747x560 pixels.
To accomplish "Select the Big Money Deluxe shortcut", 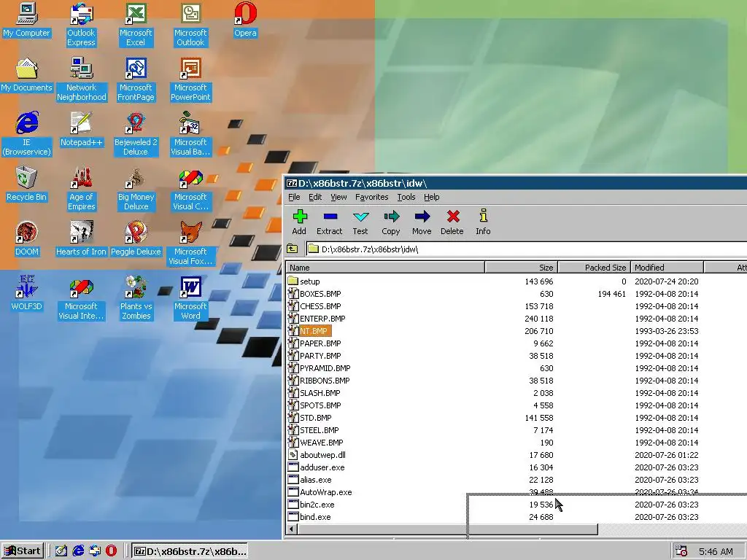I will click(x=136, y=189).
